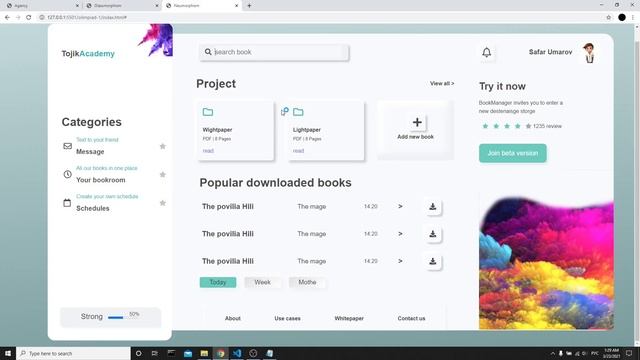Image resolution: width=640 pixels, height=360 pixels.
Task: Click the search magnifier icon
Action: pos(208,52)
